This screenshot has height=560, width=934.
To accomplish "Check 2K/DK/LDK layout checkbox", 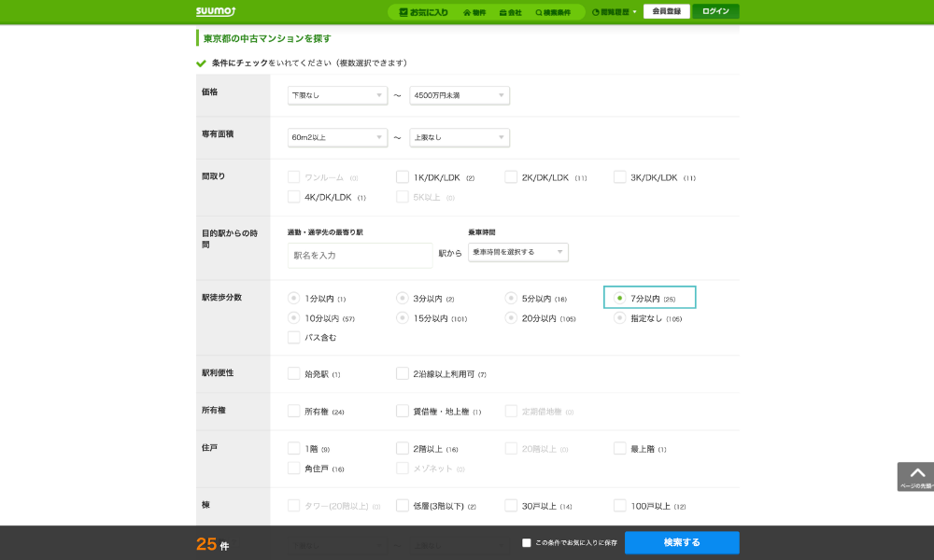I will [x=511, y=176].
